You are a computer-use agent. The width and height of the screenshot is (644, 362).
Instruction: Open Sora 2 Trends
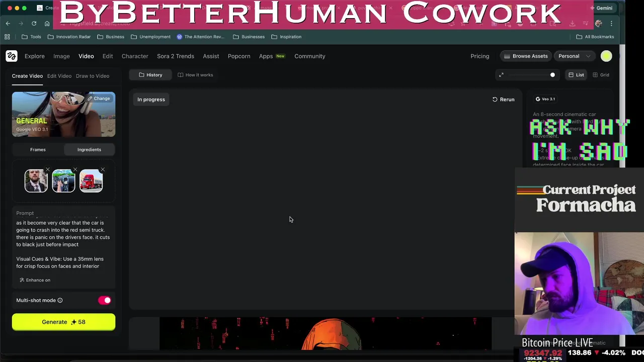tap(176, 56)
